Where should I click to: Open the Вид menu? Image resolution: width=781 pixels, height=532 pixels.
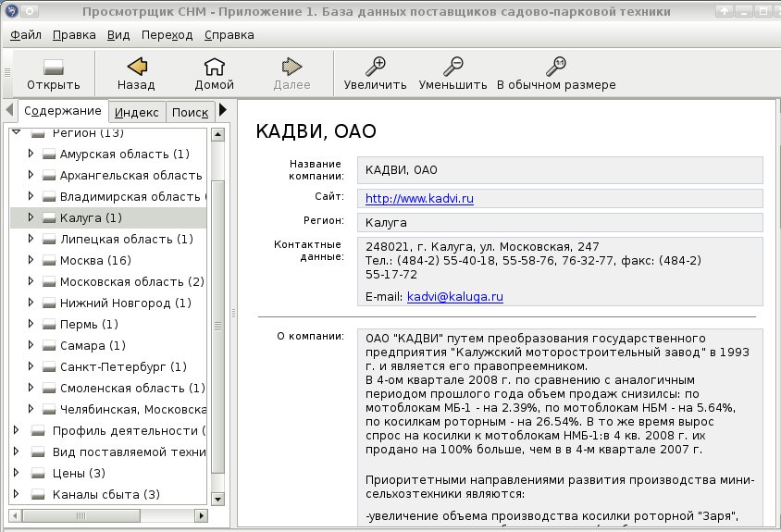point(118,35)
